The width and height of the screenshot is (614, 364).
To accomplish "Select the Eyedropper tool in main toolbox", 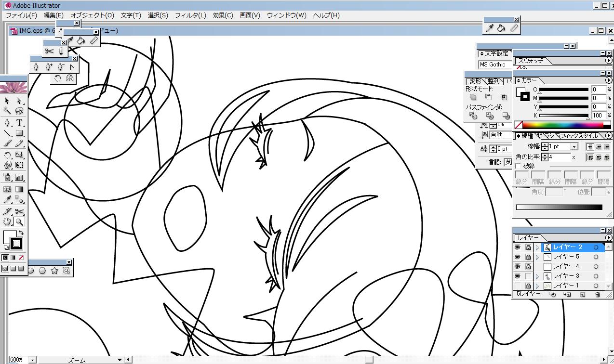I will (7, 199).
